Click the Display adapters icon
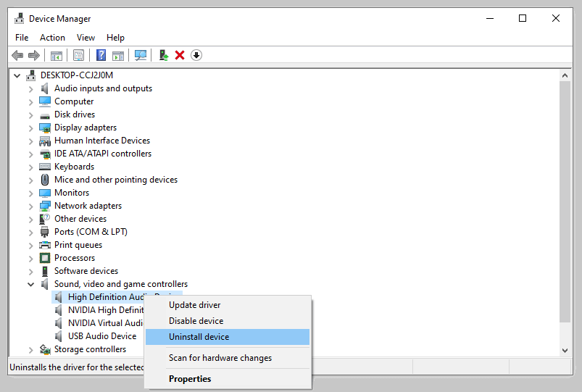The height and width of the screenshot is (392, 582). (x=44, y=128)
